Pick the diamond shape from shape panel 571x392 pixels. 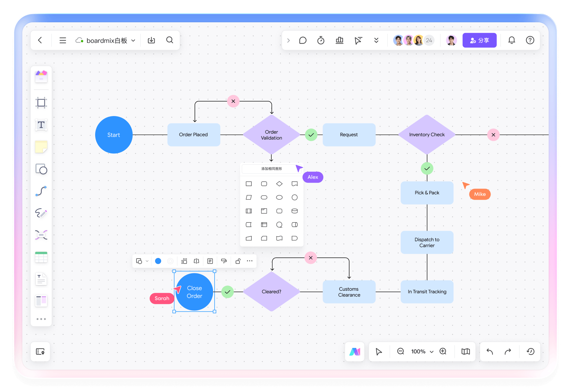click(x=279, y=184)
